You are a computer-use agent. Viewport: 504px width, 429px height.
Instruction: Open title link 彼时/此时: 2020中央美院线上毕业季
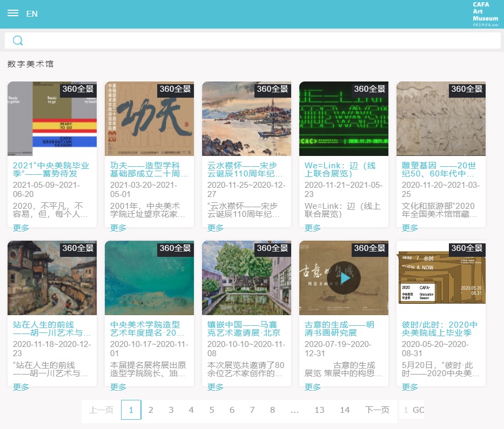click(439, 329)
